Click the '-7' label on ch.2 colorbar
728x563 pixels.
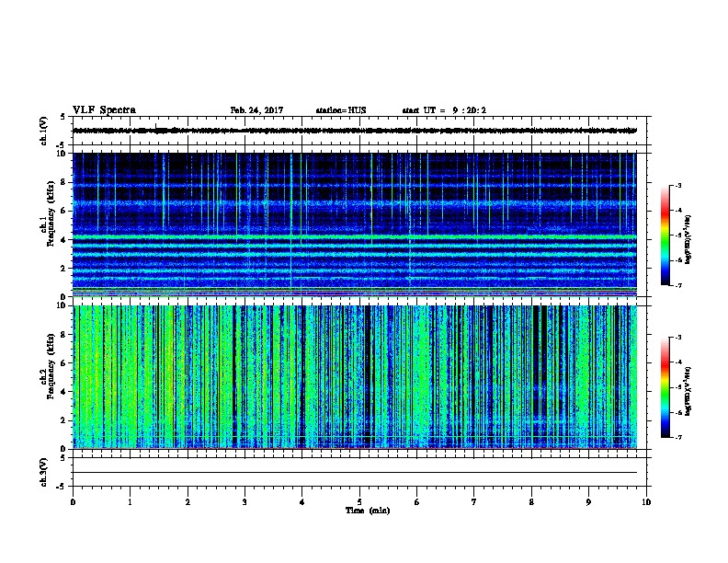point(677,438)
